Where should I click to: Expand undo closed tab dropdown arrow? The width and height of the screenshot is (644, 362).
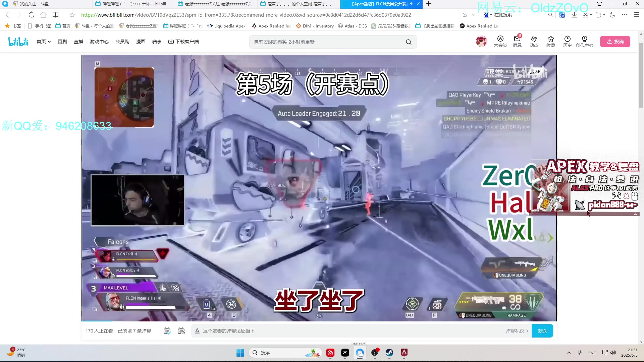[604, 15]
